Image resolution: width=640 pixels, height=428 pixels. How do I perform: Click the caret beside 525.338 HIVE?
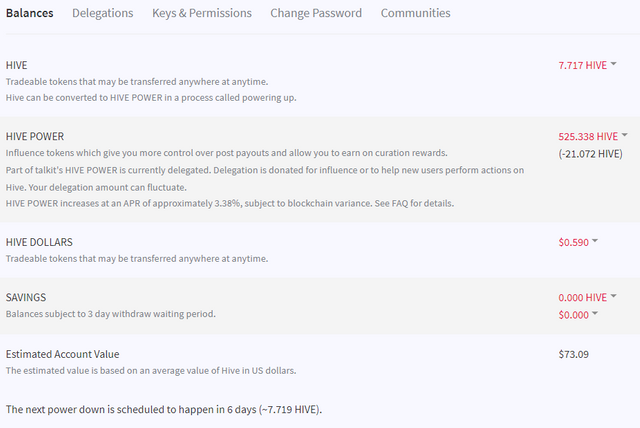[624, 135]
